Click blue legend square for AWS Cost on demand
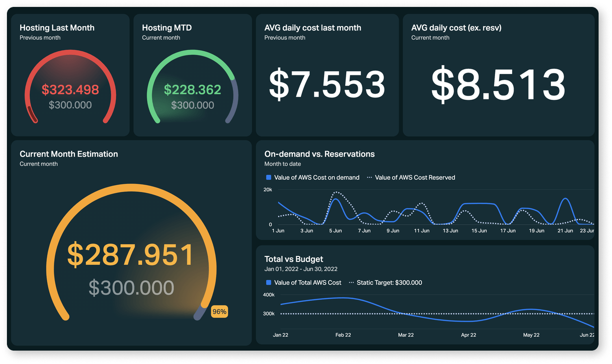This screenshot has height=364, width=612. [268, 177]
